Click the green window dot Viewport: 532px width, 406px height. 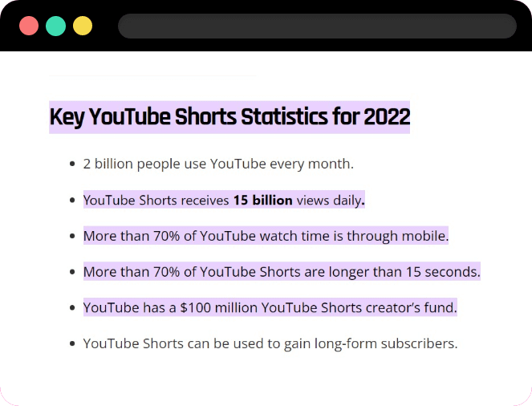tap(55, 26)
